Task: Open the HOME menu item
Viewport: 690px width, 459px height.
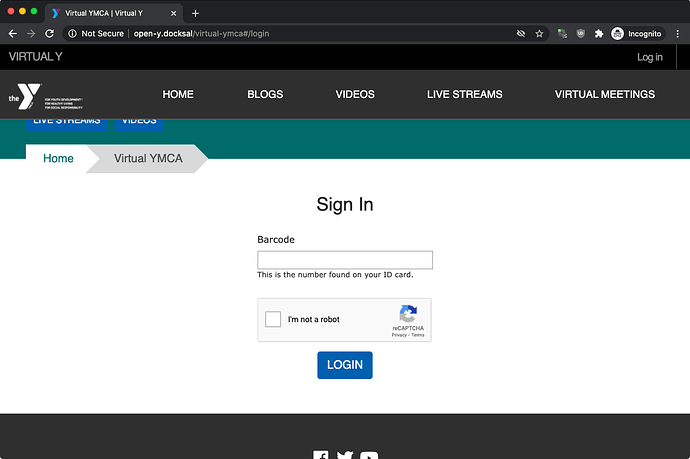Action: 178,94
